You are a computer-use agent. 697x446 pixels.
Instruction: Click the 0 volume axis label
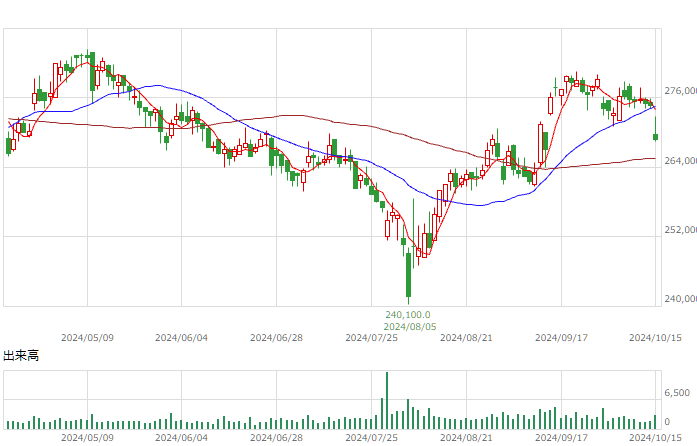(x=667, y=422)
